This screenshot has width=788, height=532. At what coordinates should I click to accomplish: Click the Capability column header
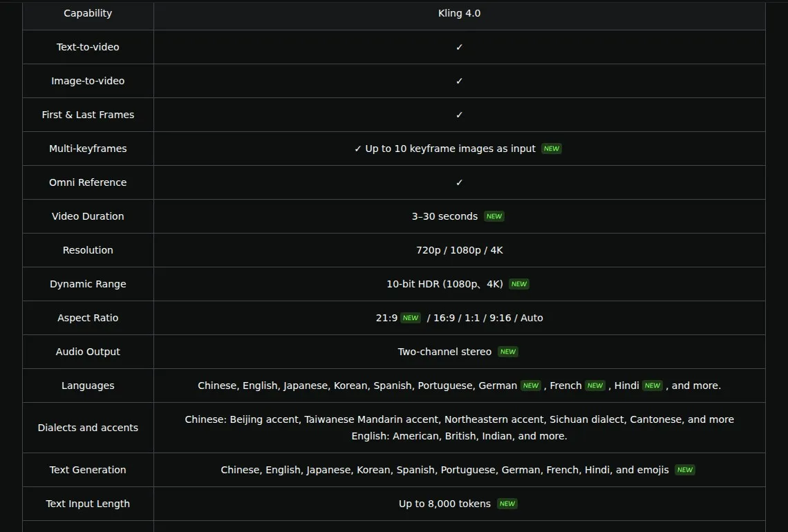pos(88,14)
